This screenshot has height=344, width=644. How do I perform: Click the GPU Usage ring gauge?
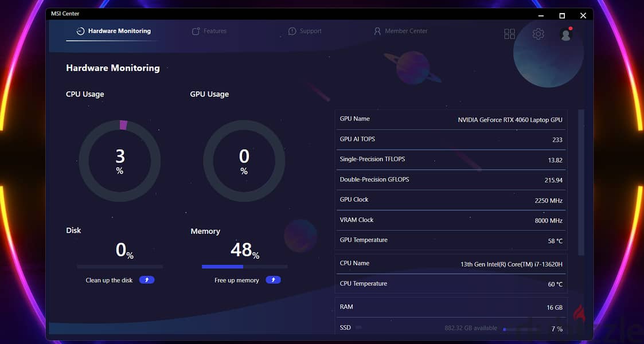[x=244, y=161]
